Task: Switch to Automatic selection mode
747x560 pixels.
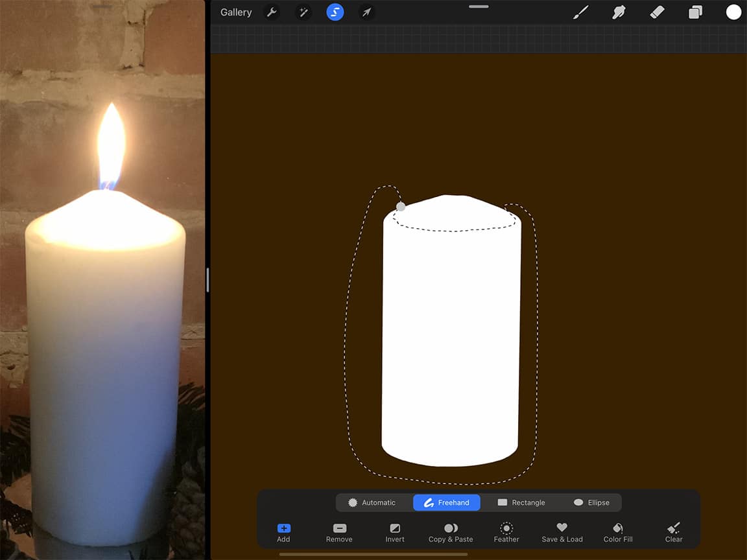Action: coord(372,502)
